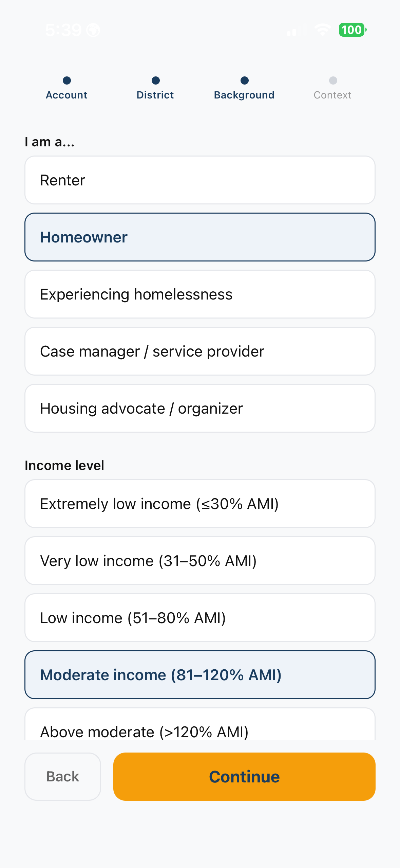This screenshot has height=868, width=400.
Task: Choose Above moderate (>120% AMI)
Action: [x=200, y=724]
